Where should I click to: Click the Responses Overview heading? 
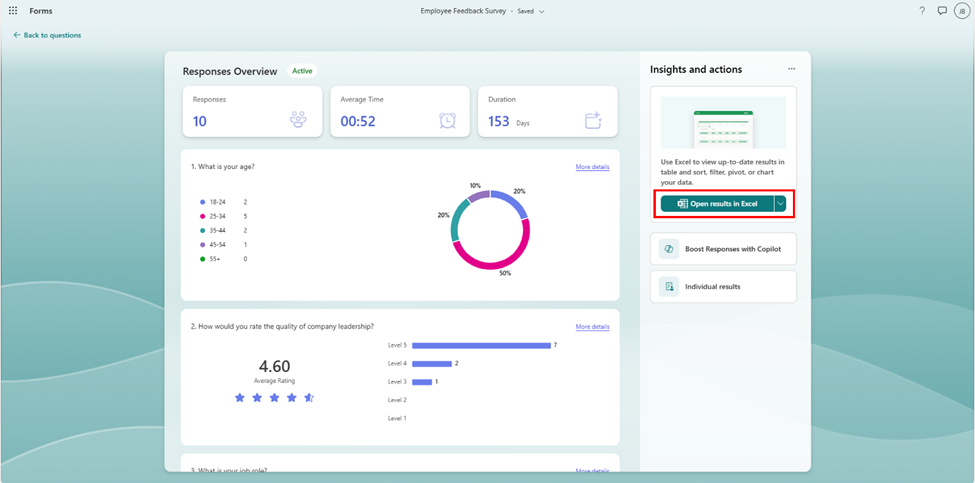[230, 71]
